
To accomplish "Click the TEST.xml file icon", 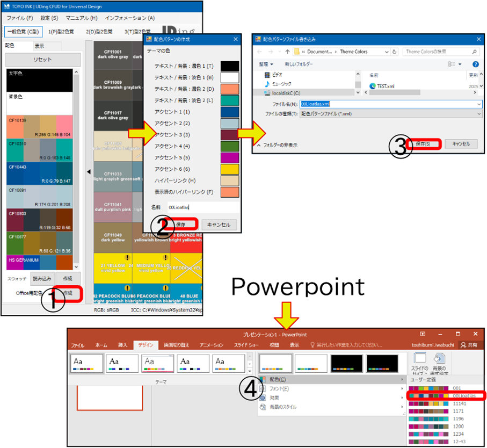I will click(x=373, y=86).
